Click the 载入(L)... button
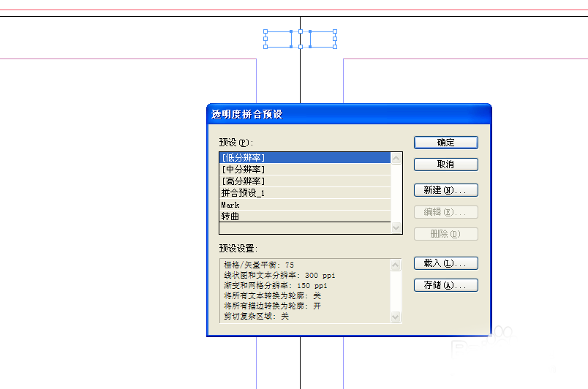 446,263
